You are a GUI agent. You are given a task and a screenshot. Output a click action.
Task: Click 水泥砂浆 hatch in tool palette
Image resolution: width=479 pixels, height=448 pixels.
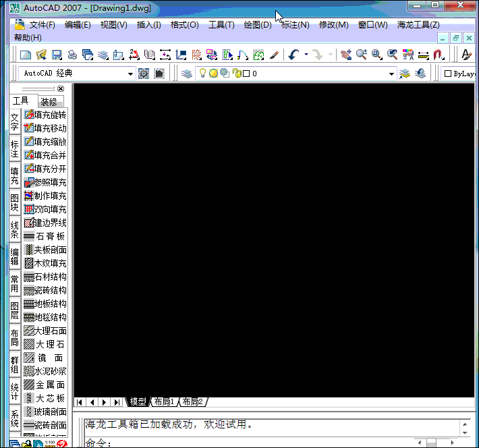pos(45,371)
